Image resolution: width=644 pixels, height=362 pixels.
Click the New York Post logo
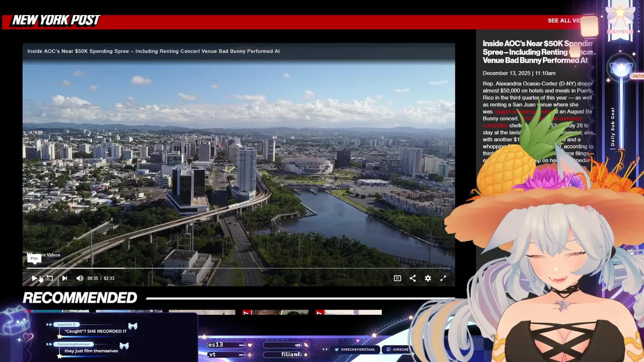tap(56, 21)
